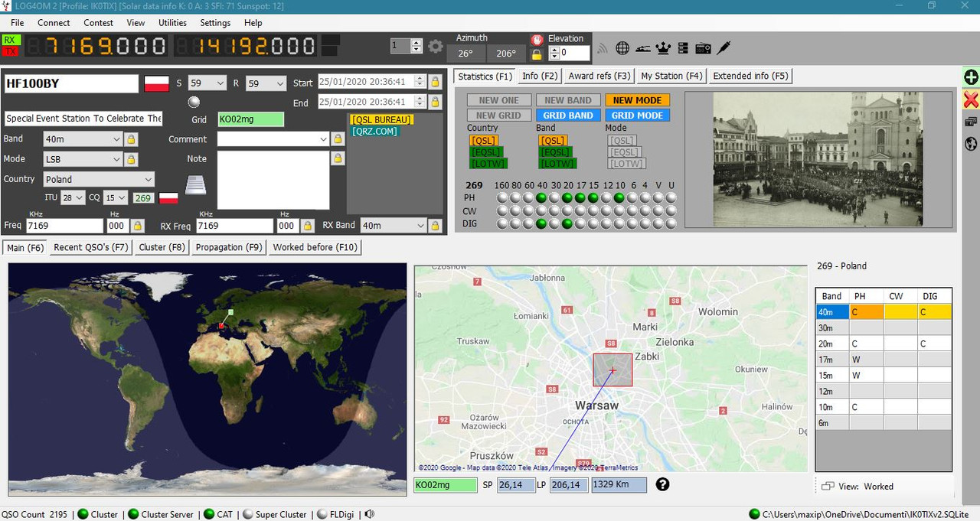980x521 pixels.
Task: Click the NEW MODE indicator
Action: click(637, 100)
